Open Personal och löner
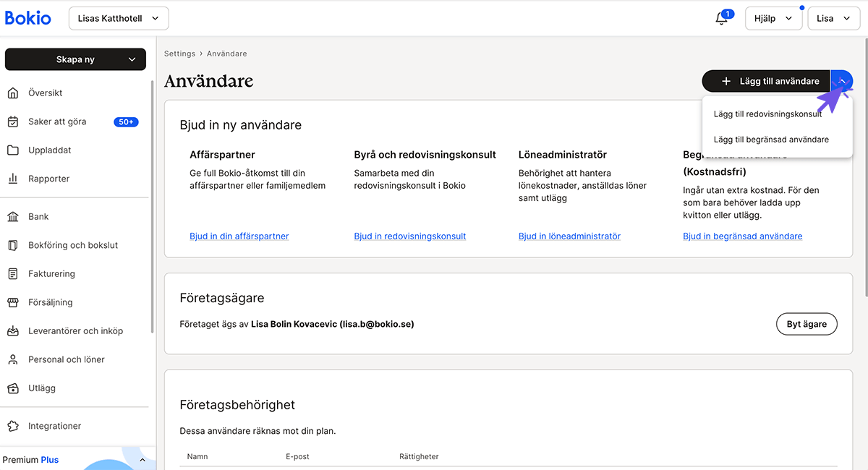This screenshot has height=470, width=868. tap(67, 359)
